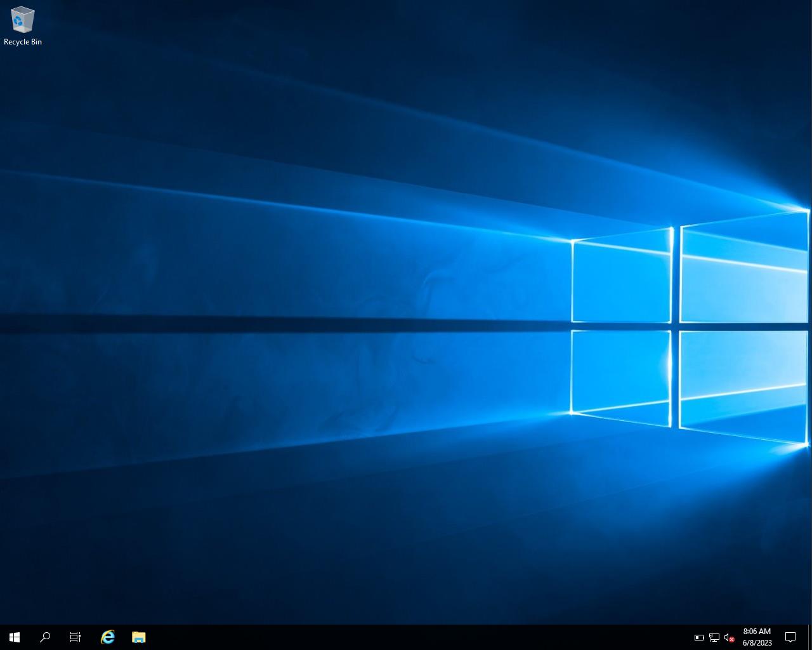The width and height of the screenshot is (812, 650).
Task: Open File Explorer from the taskbar
Action: (x=138, y=637)
